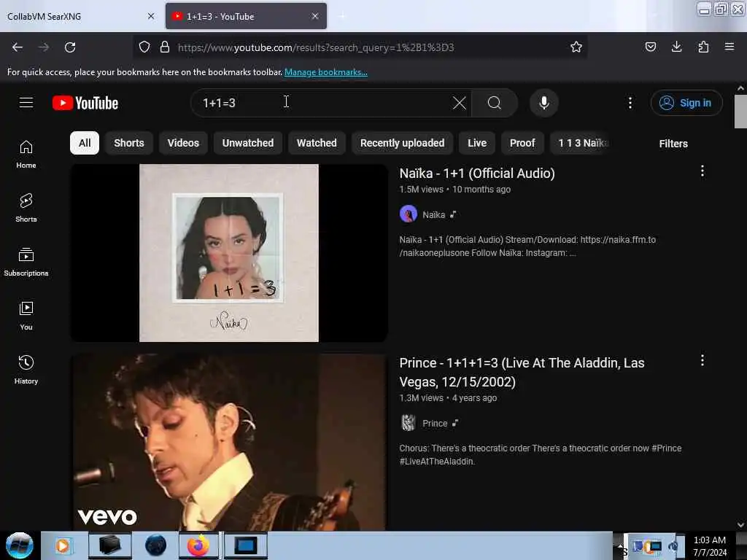This screenshot has height=560, width=747.
Task: Open Subscriptions in sidebar
Action: (26, 262)
